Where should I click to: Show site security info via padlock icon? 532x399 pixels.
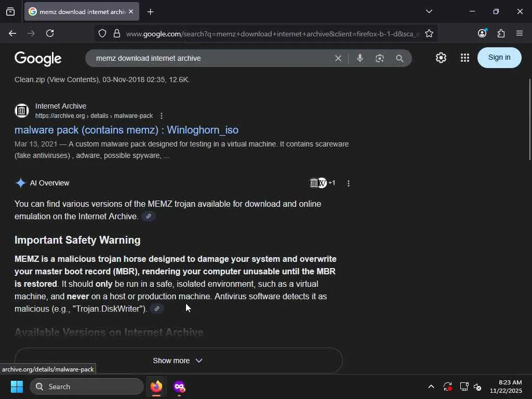pos(117,33)
